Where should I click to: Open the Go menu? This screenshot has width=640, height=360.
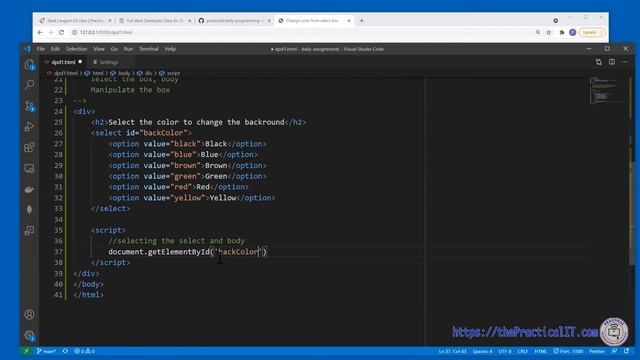coord(114,49)
